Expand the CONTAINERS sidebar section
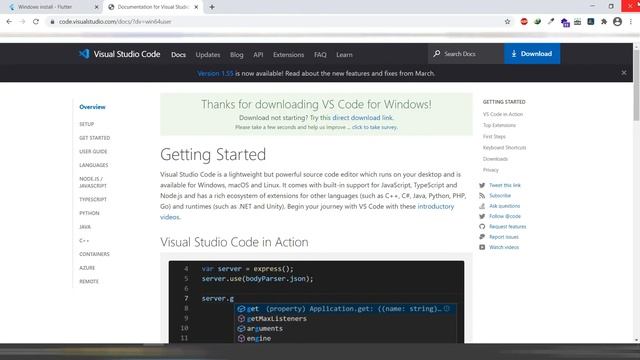640x360 pixels. point(94,254)
